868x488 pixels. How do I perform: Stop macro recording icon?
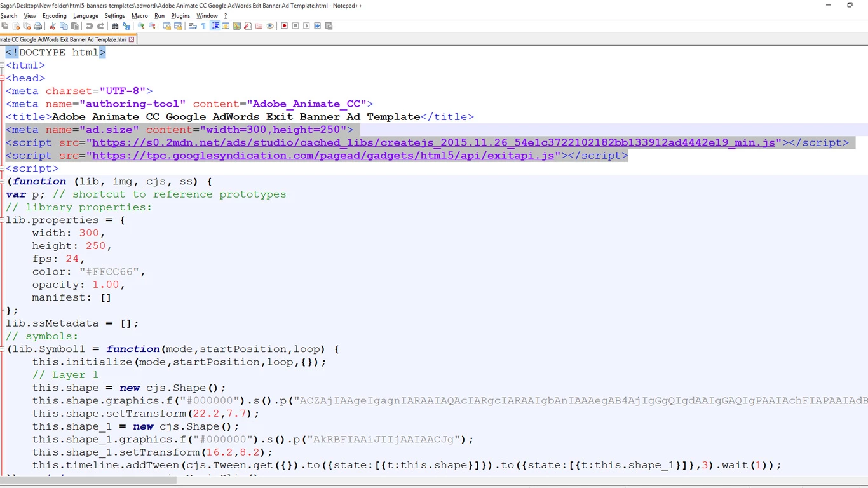pos(295,26)
